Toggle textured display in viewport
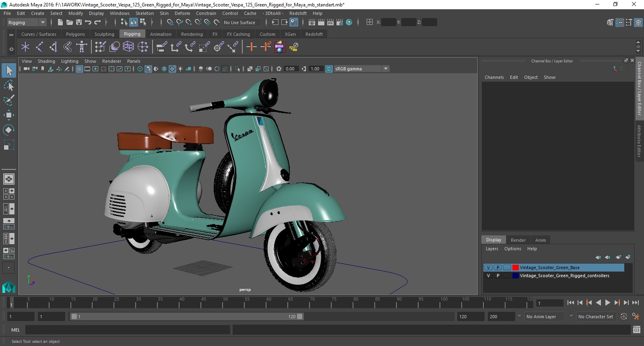Viewport: 644px width, 346px height. pyautogui.click(x=172, y=69)
